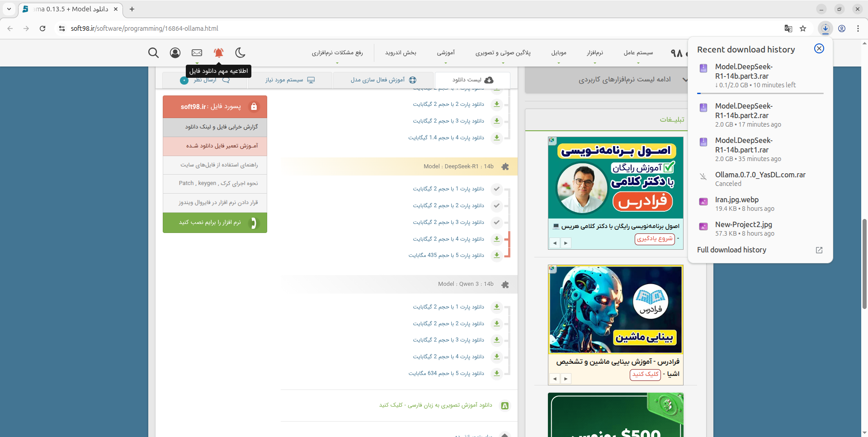Image resolution: width=868 pixels, height=437 pixels.
Task: Toggle dark mode with the moon icon
Action: tap(240, 53)
